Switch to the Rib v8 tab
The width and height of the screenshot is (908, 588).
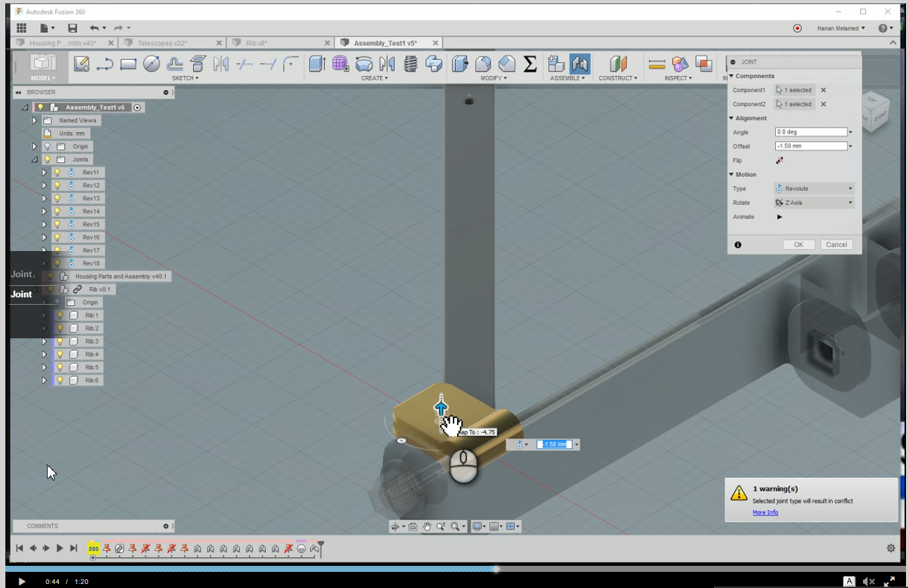[280, 43]
